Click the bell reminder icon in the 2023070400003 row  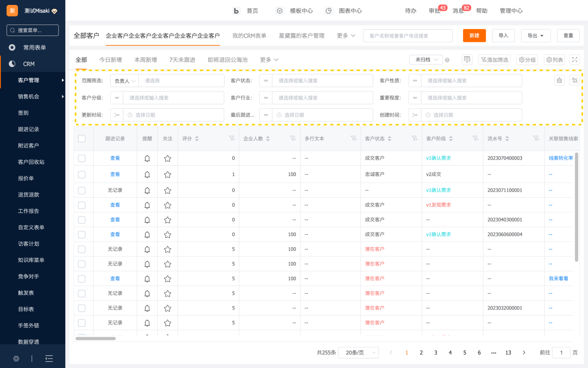pos(147,158)
